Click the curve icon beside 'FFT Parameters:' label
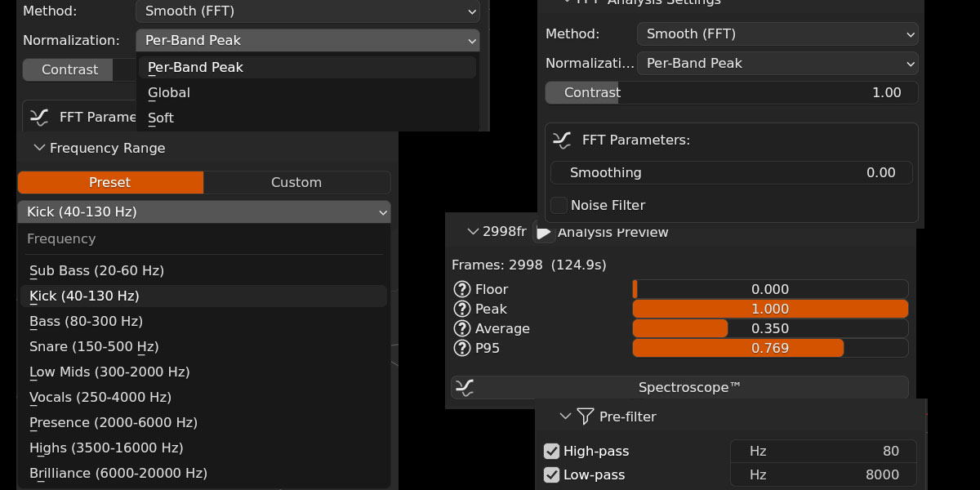Image resolution: width=980 pixels, height=490 pixels. 562,140
